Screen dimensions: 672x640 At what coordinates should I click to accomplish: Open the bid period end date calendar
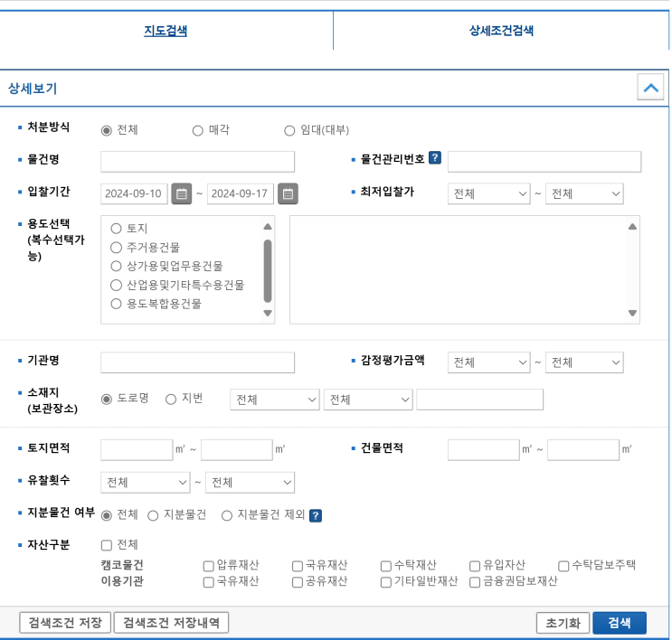click(288, 193)
